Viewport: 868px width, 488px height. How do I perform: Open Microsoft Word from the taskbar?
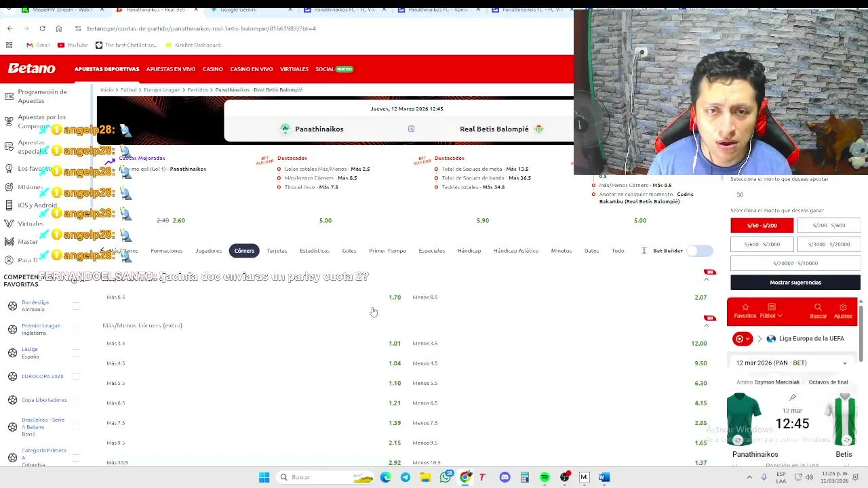click(x=604, y=477)
